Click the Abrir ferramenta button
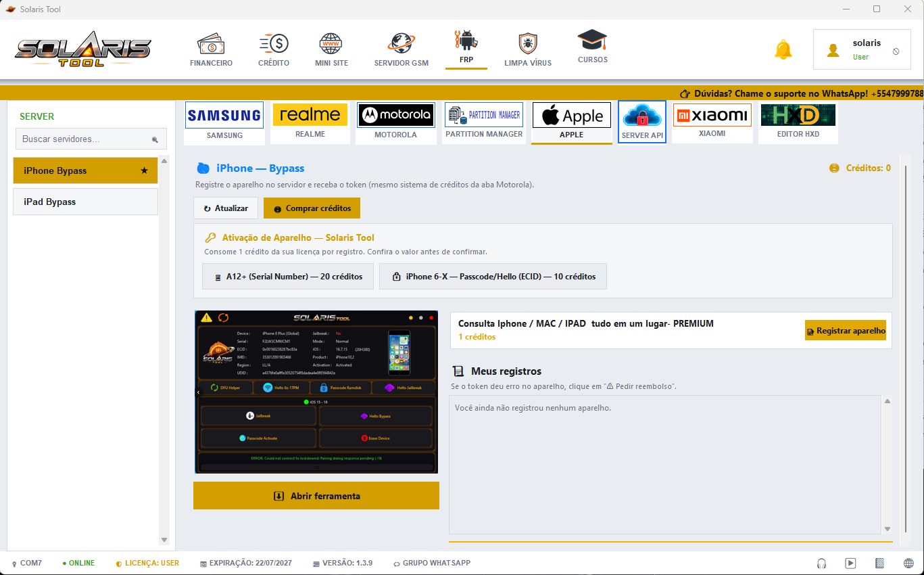This screenshot has height=575, width=924. 316,496
